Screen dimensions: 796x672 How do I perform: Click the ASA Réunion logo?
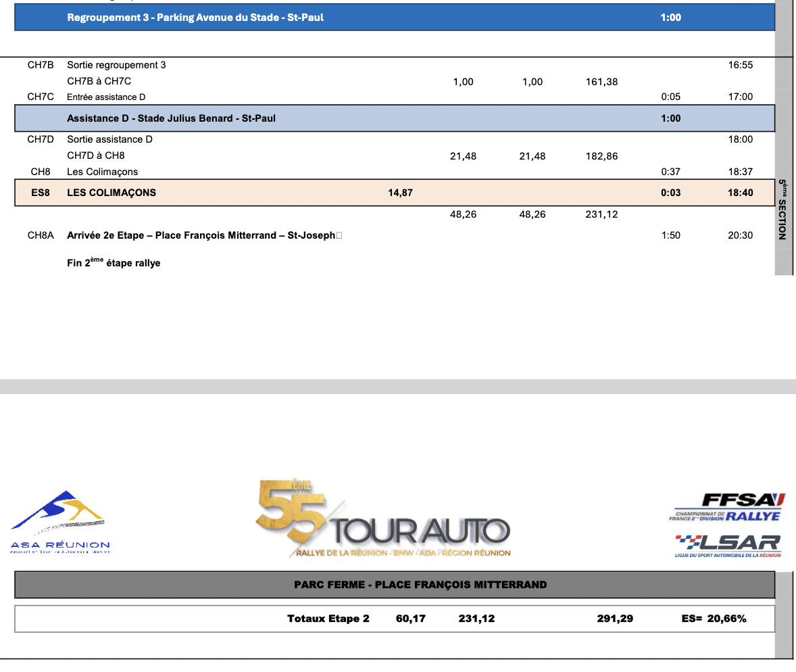point(60,522)
